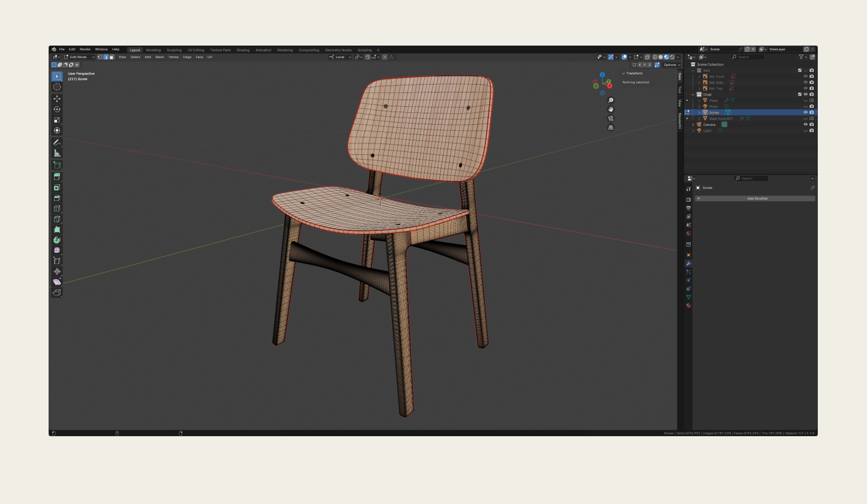Select the Transform tool
This screenshot has height=504, width=867.
click(57, 130)
